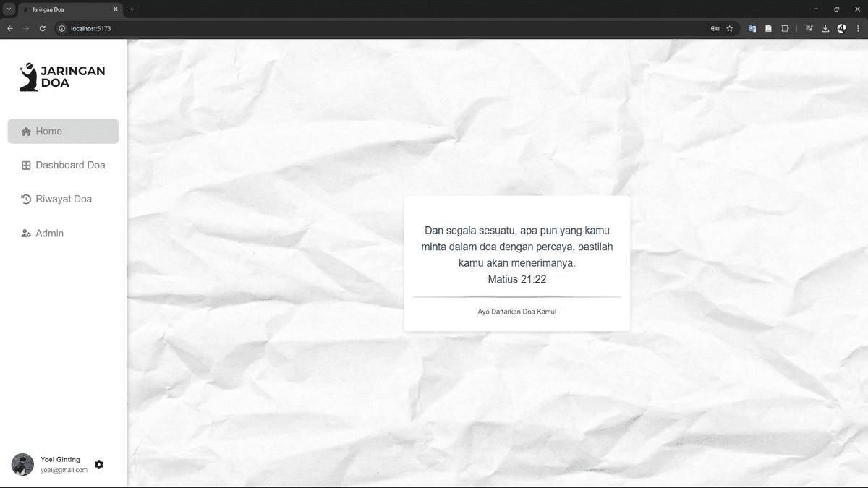Open the settings gear beside Yoel Ginting
The width and height of the screenshot is (868, 488).
coord(99,464)
